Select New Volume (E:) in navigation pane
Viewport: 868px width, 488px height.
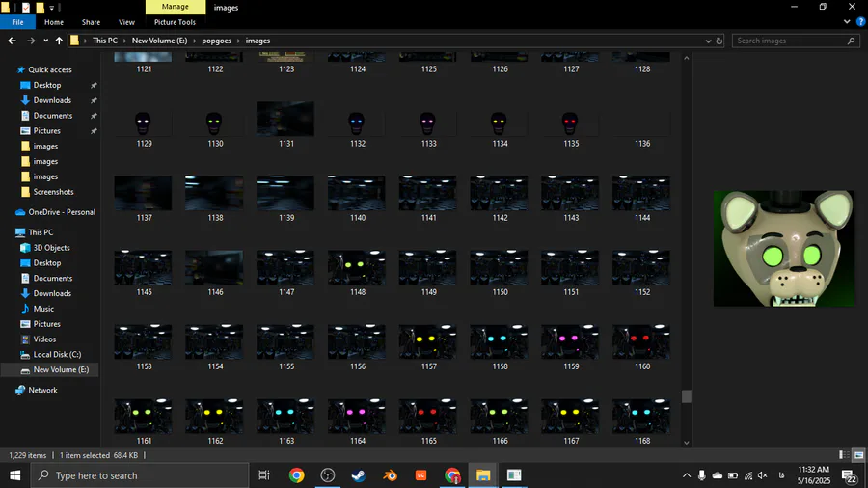61,369
